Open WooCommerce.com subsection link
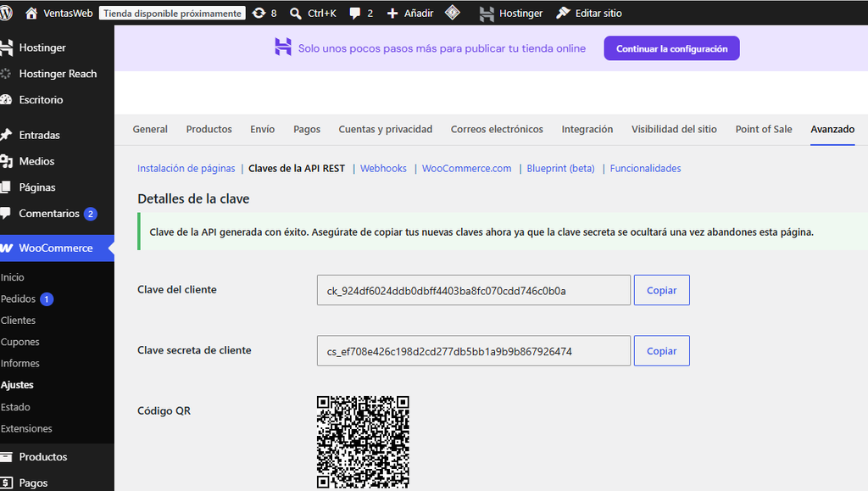This screenshot has width=868, height=491. point(467,168)
